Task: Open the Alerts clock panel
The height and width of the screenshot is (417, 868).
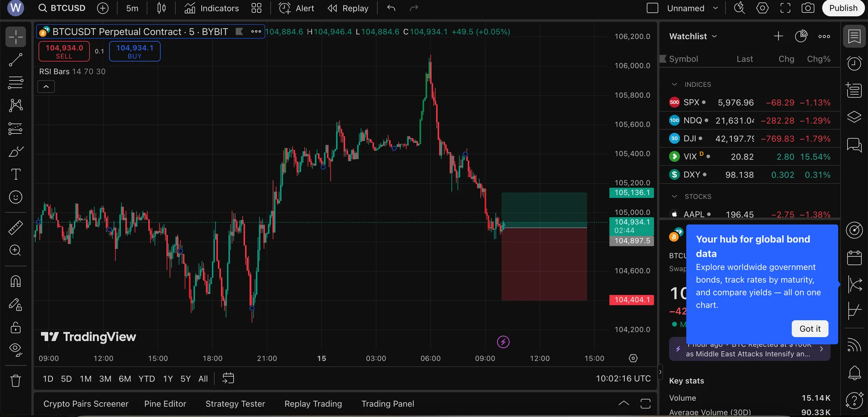Action: coord(854,64)
